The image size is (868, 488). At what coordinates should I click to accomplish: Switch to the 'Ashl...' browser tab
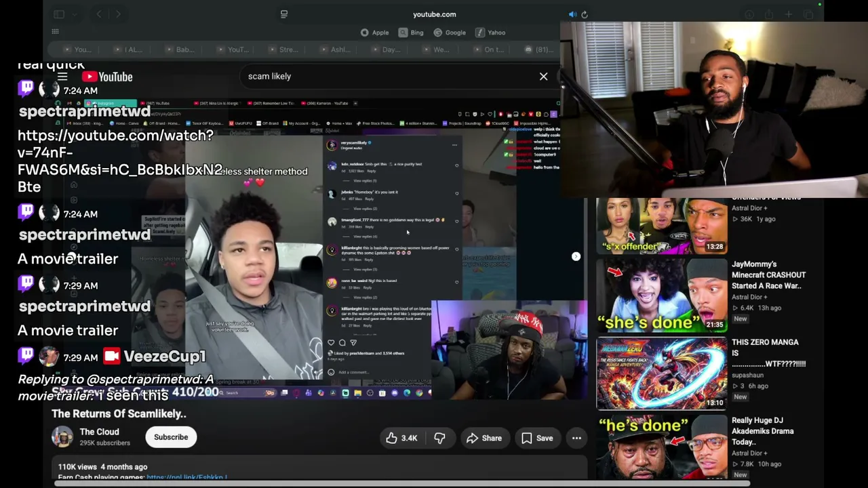click(335, 49)
